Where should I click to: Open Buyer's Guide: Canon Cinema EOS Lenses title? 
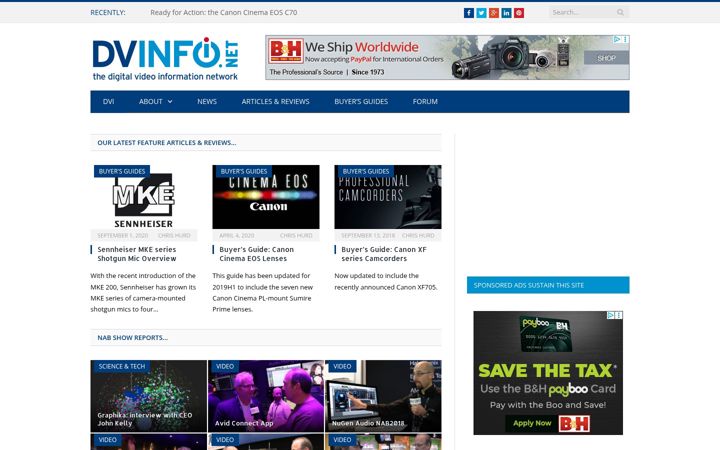point(257,254)
